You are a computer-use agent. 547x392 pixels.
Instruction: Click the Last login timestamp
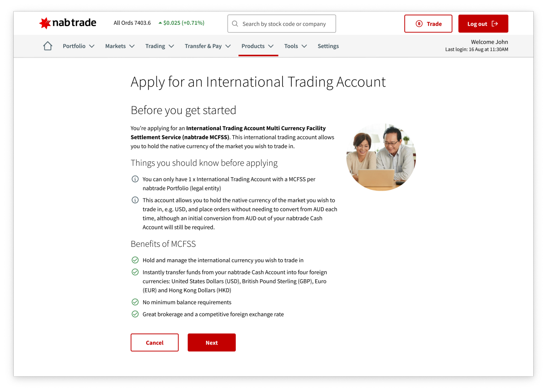click(x=476, y=50)
